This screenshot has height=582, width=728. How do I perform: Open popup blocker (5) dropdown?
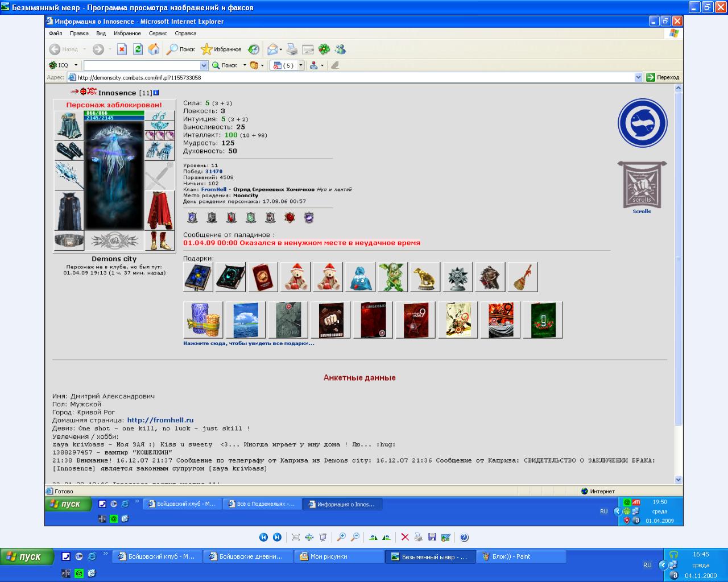pyautogui.click(x=301, y=65)
